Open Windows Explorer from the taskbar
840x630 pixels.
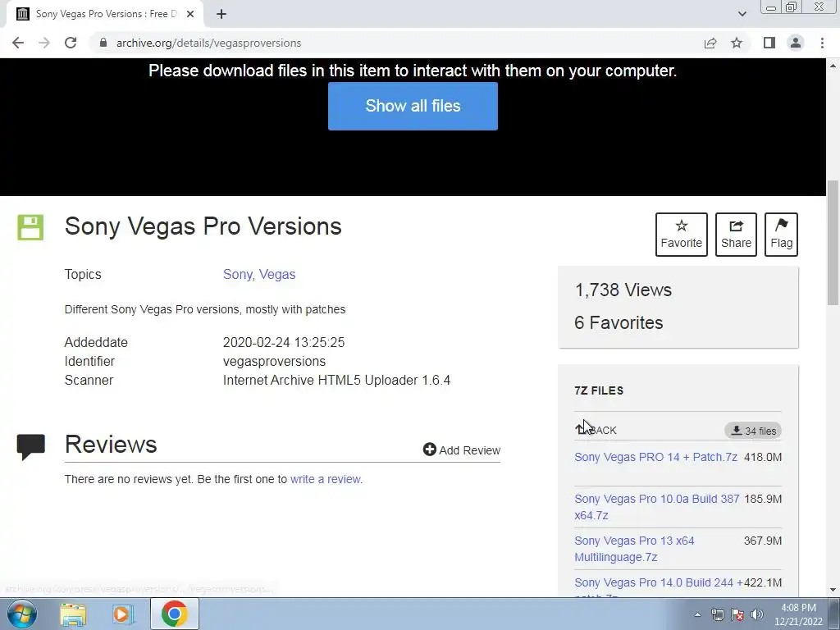[x=73, y=614]
